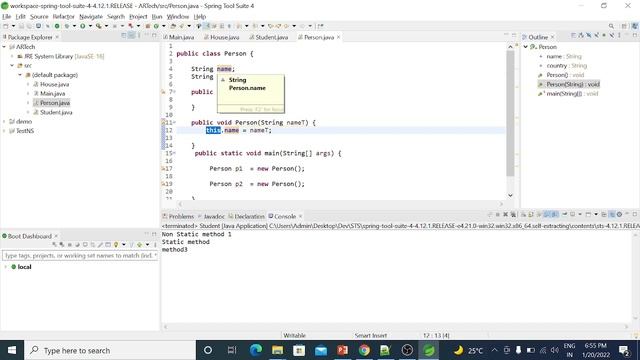The width and height of the screenshot is (640, 360).
Task: Expand JRE System Library node
Action: [x=12, y=56]
